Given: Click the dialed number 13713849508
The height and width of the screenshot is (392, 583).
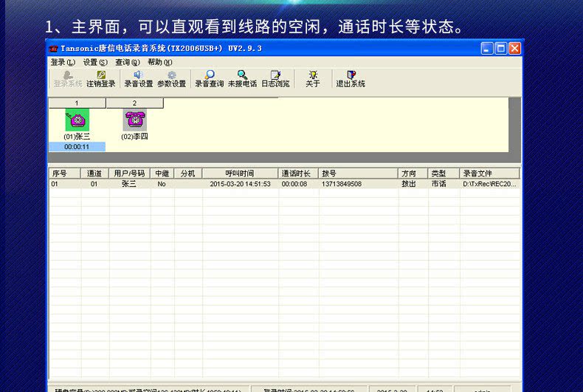Looking at the screenshot, I should [x=342, y=184].
